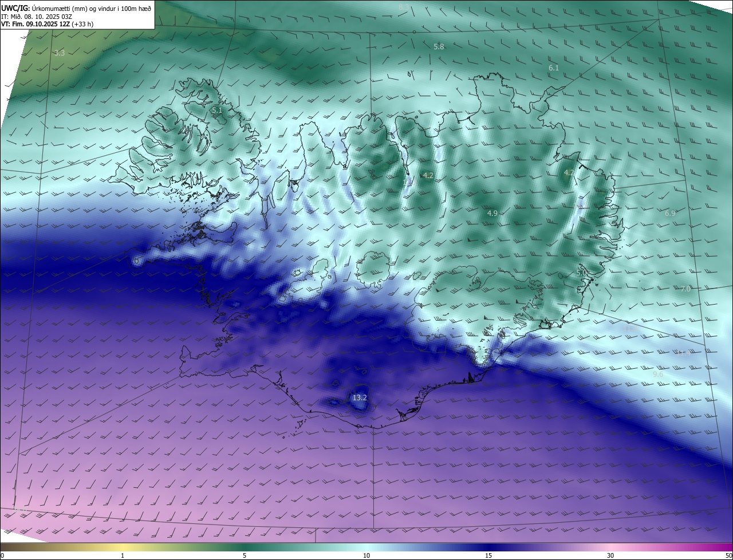Click the valid time 'VT: Fim. 09.10.2025 12Z (+33 h)'
Screen dimensions: 733x560
click(48, 24)
